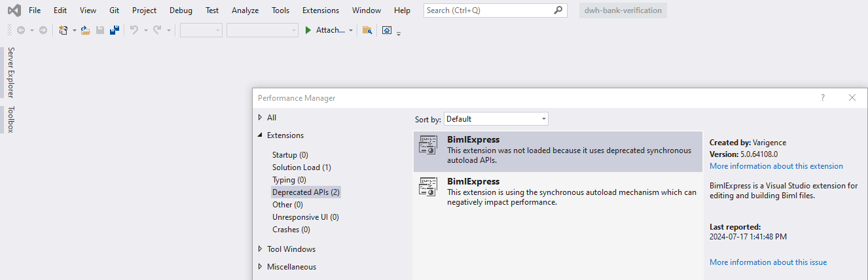
Task: Select BimlExpress 'was not loaded' entry
Action: (558, 152)
